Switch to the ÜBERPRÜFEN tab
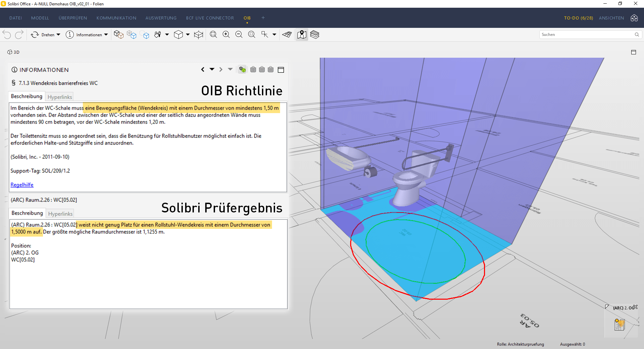 (x=73, y=18)
